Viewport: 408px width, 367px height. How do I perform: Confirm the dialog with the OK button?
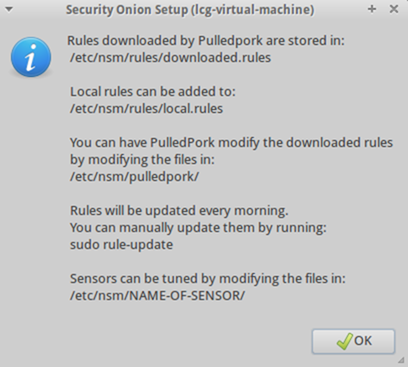353,341
